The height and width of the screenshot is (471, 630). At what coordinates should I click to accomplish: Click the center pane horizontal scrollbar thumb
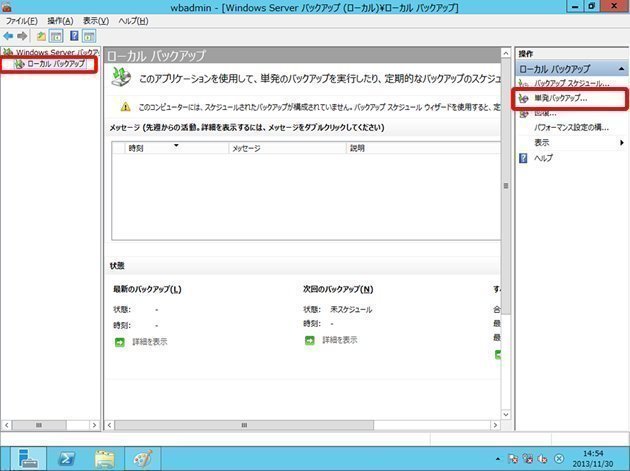click(244, 425)
